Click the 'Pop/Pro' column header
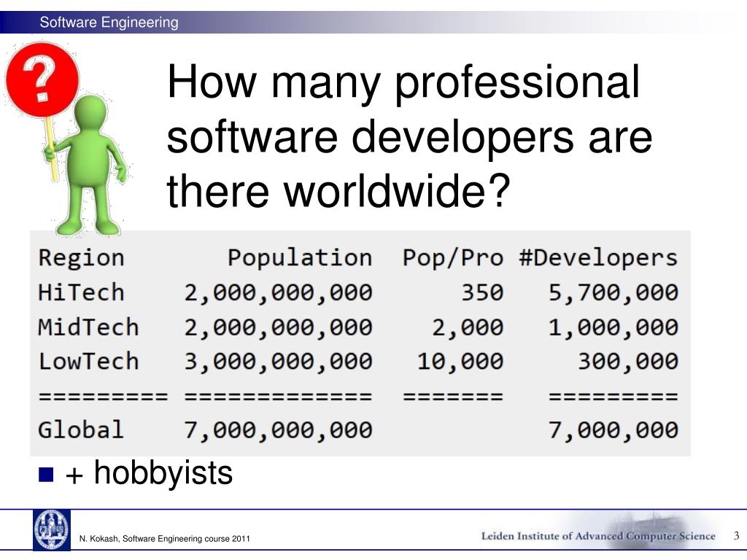 [452, 257]
